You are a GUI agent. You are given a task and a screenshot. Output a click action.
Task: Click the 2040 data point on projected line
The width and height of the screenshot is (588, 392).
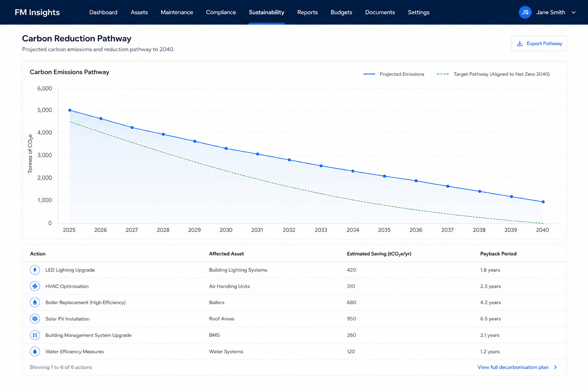click(543, 202)
